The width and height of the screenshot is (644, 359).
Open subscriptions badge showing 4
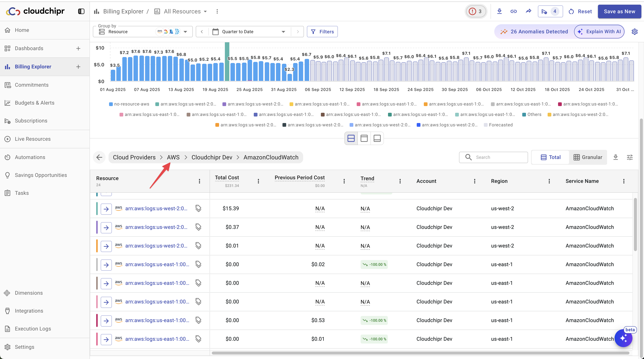point(550,11)
